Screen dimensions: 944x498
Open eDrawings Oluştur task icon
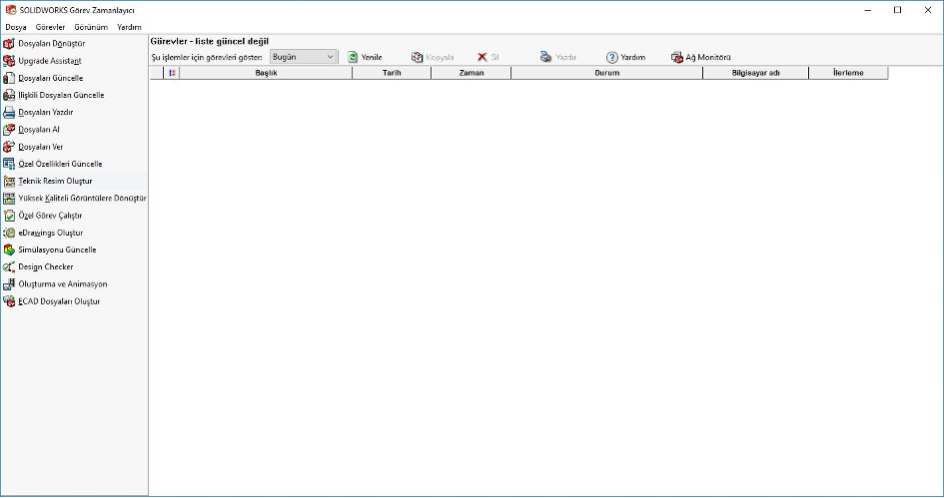9,232
